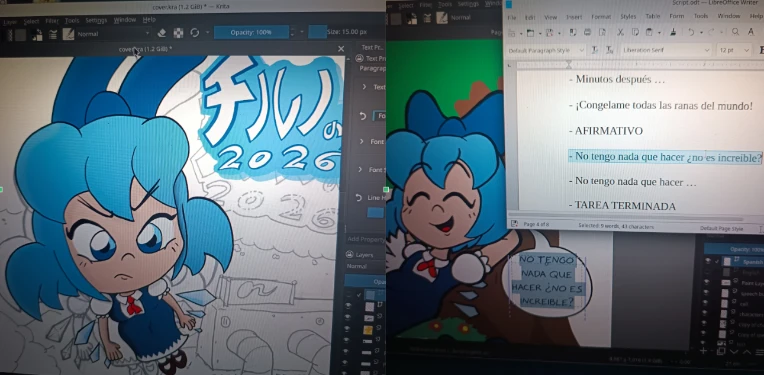Open the Insert menu in LibreOffice Writer

tap(574, 17)
